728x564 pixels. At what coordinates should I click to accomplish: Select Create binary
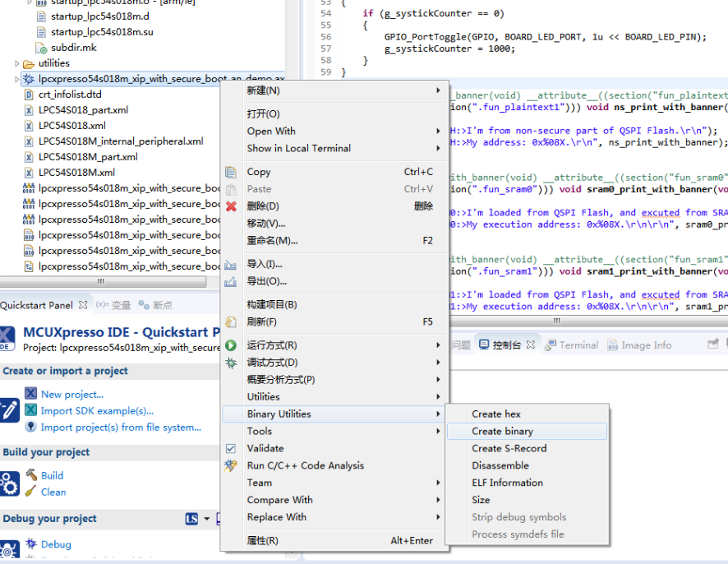click(527, 431)
